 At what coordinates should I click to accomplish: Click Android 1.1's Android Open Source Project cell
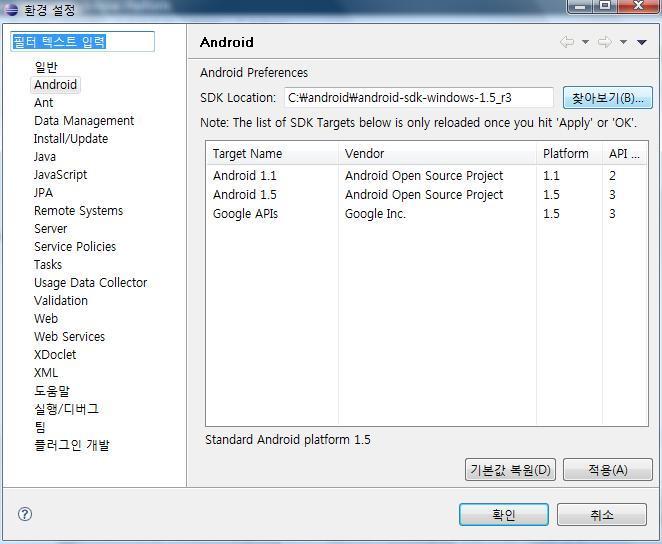point(424,176)
